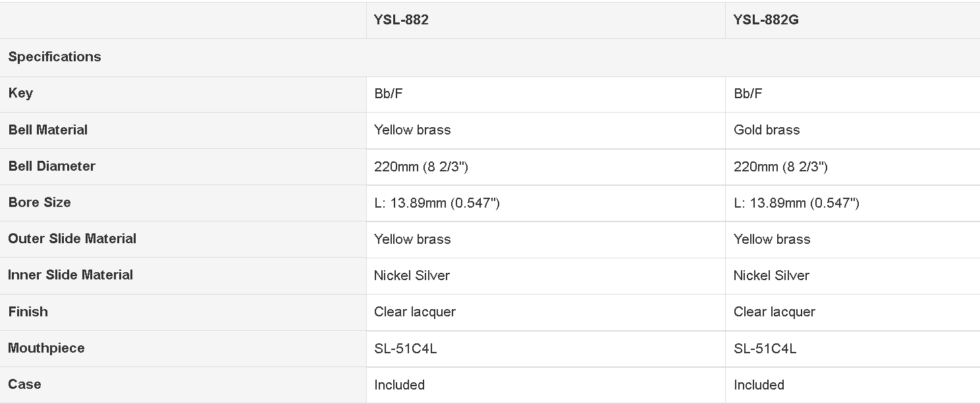Click the Outer Slide Material label

coord(72,239)
